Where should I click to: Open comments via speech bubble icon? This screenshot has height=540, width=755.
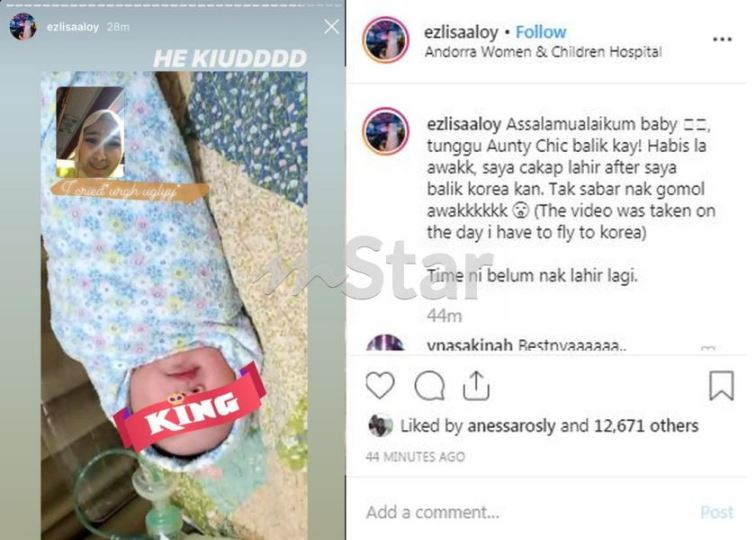[430, 386]
